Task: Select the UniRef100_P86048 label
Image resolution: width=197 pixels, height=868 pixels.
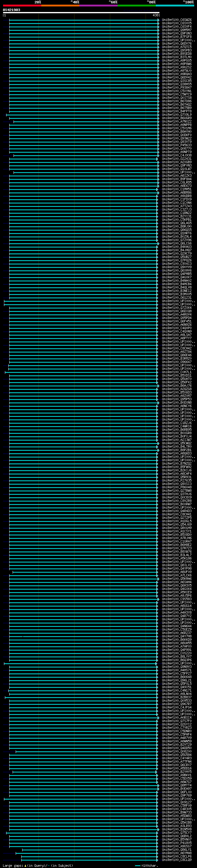Action: click(177, 487)
